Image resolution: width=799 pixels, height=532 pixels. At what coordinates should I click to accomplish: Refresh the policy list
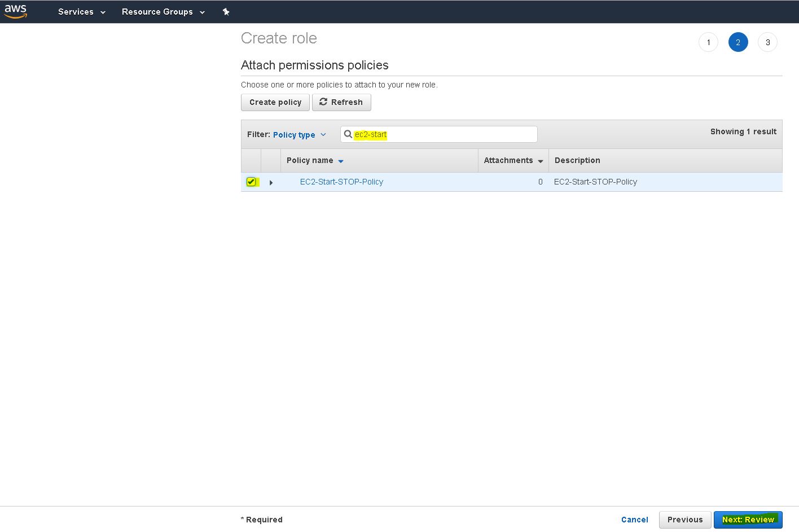tap(341, 102)
